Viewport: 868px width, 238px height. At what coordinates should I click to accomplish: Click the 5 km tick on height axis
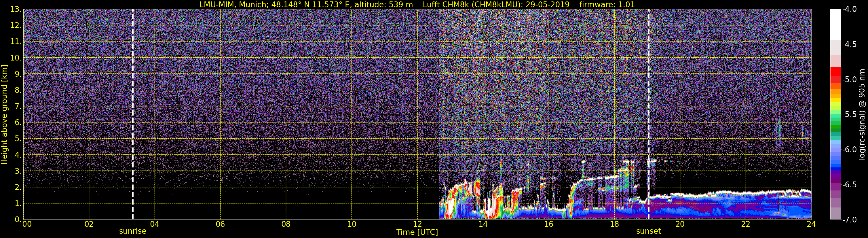coord(17,139)
